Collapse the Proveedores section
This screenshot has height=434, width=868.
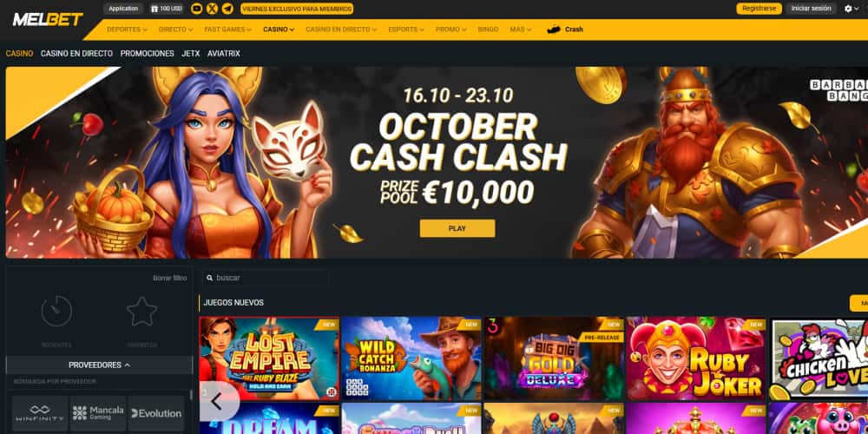[100, 365]
